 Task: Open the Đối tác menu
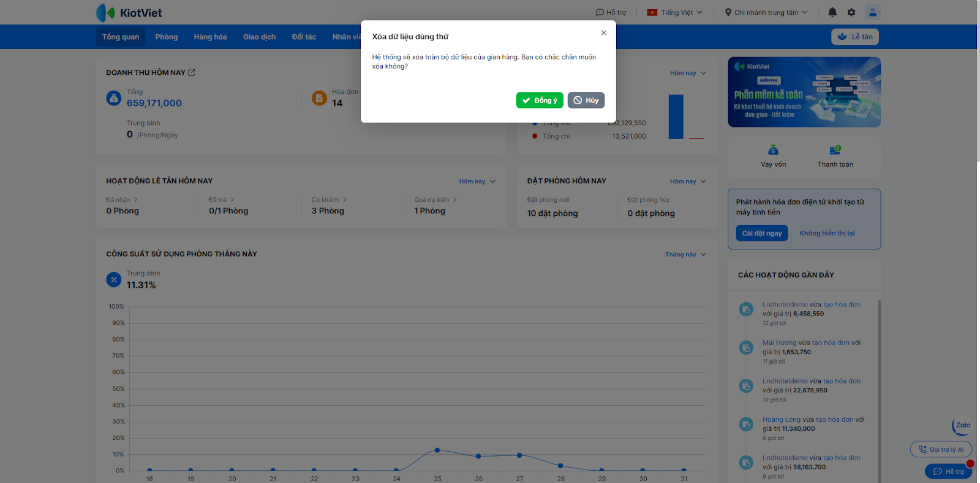pos(304,37)
